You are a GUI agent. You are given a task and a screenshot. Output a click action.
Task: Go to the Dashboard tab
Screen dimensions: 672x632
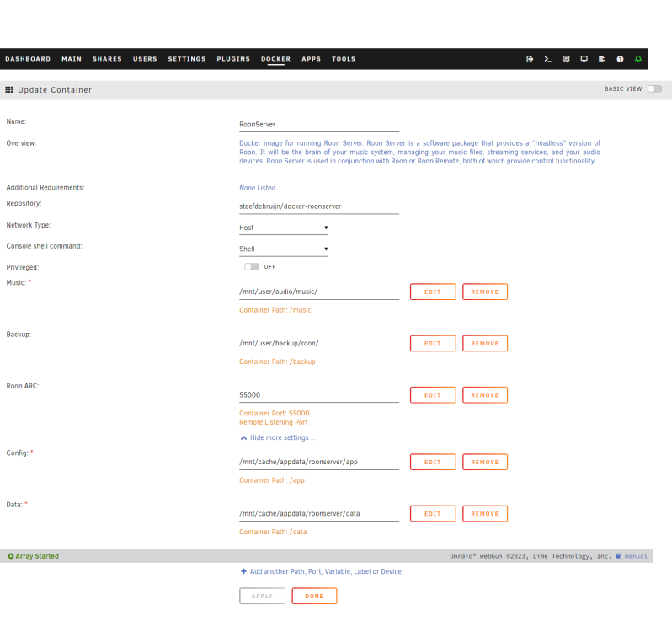(x=28, y=59)
